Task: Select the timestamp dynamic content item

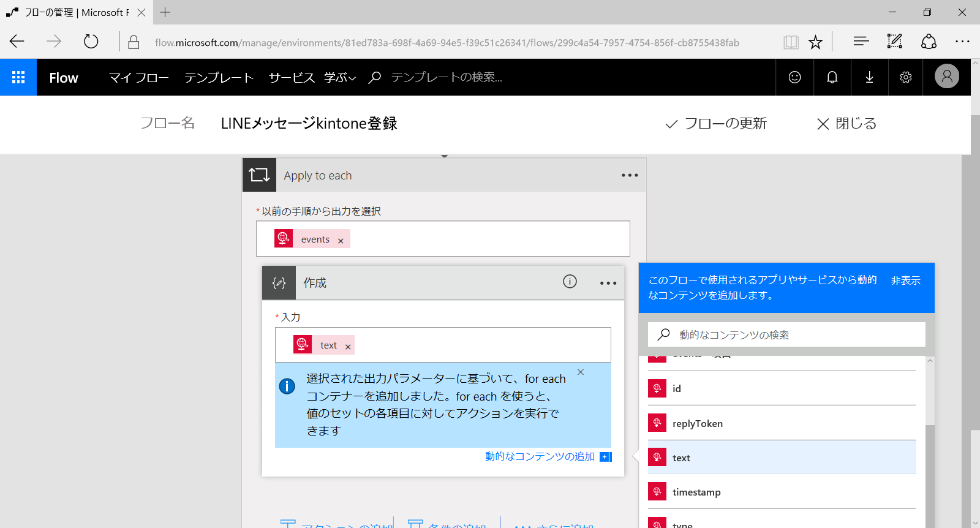Action: (x=782, y=492)
